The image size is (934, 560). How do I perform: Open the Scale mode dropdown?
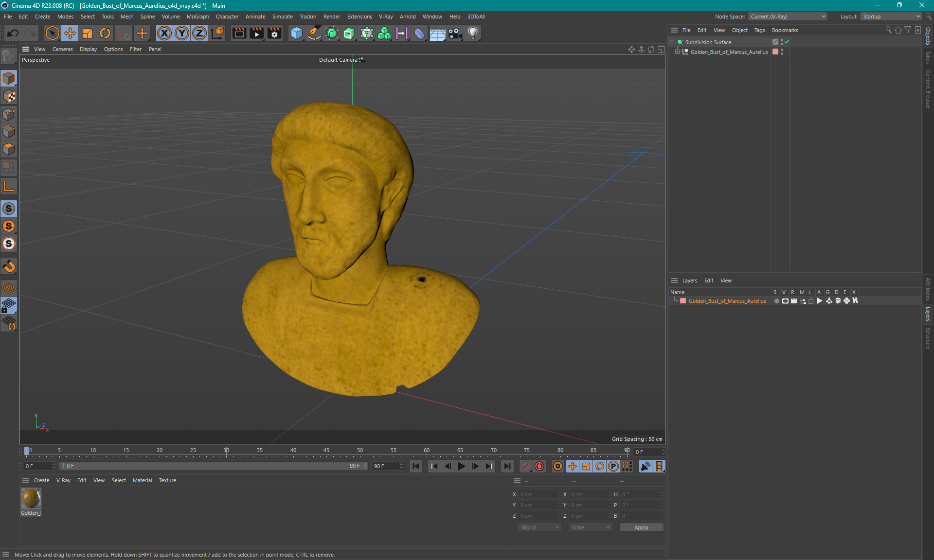(x=591, y=527)
